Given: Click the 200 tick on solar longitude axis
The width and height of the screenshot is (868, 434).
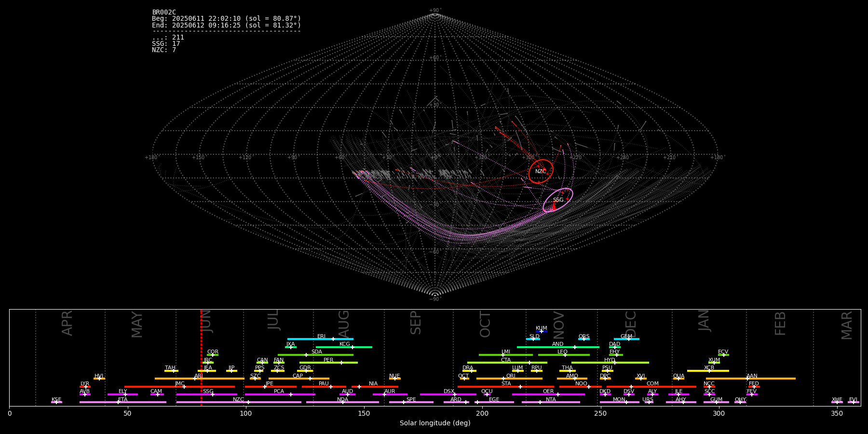Looking at the screenshot, I should pyautogui.click(x=482, y=414).
